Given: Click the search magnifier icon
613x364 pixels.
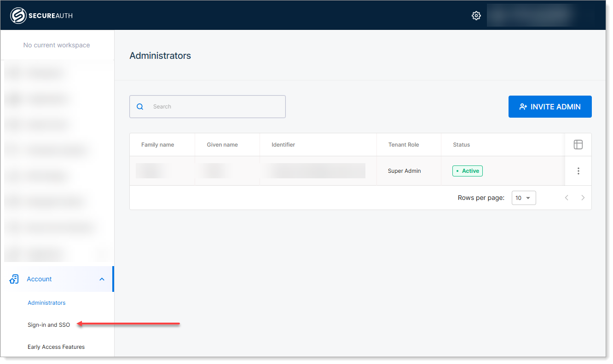Looking at the screenshot, I should tap(140, 107).
